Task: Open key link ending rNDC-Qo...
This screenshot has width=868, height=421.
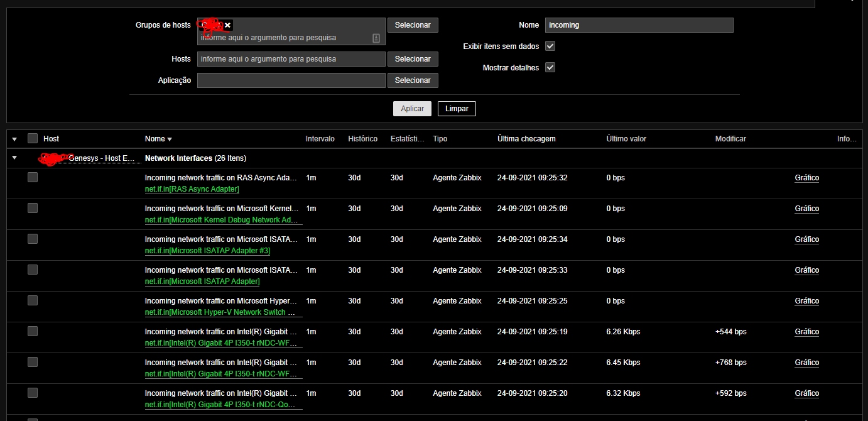Action: point(224,405)
